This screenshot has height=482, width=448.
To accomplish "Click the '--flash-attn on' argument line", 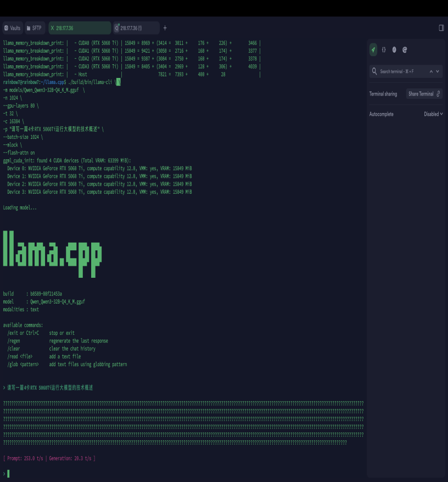I will pos(19,153).
